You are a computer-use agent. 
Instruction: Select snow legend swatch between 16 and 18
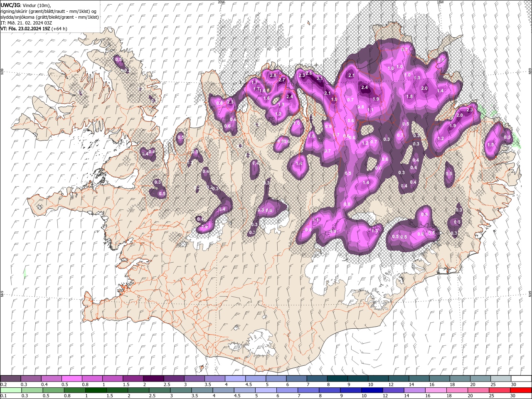coord(439,378)
